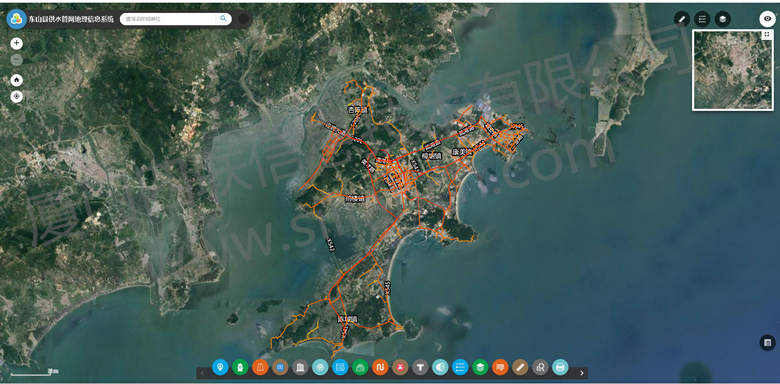The image size is (780, 384).
Task: Select the brown ruler measure icon
Action: (x=520, y=368)
